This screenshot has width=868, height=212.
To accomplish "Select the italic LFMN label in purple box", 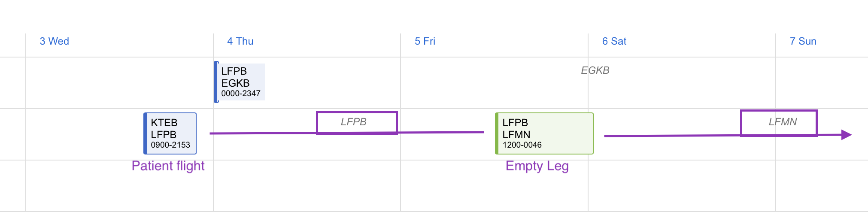I will (x=782, y=122).
